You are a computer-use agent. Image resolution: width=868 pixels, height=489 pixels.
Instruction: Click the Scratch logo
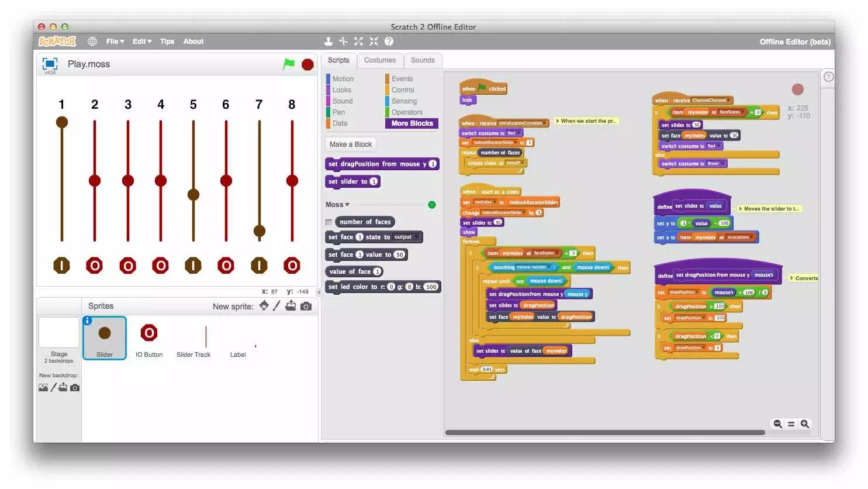click(57, 41)
